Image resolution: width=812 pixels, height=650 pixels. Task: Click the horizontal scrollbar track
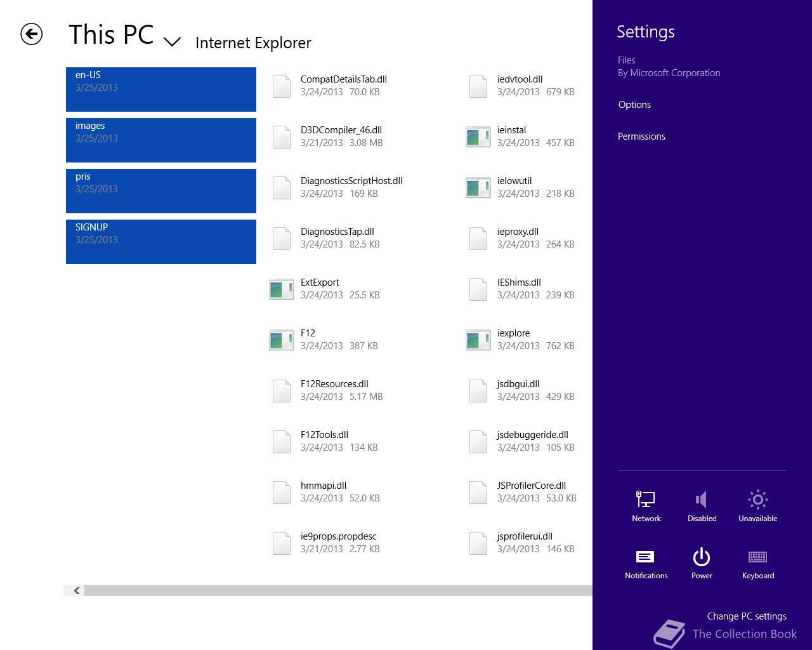[x=338, y=591]
